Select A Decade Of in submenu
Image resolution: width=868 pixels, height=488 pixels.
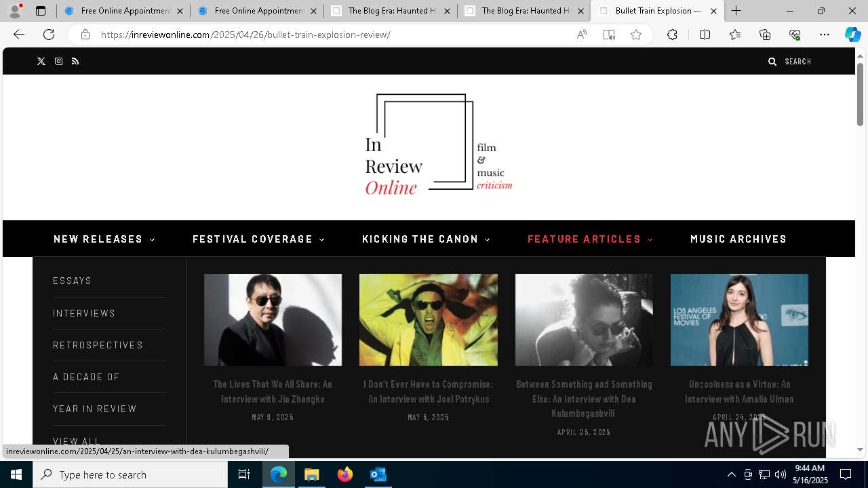tap(87, 377)
